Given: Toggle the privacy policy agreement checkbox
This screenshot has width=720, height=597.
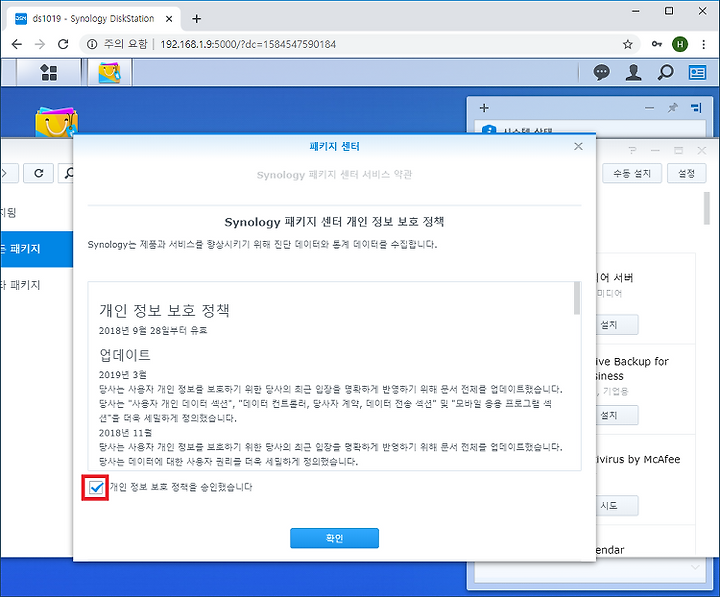Looking at the screenshot, I should tap(96, 487).
